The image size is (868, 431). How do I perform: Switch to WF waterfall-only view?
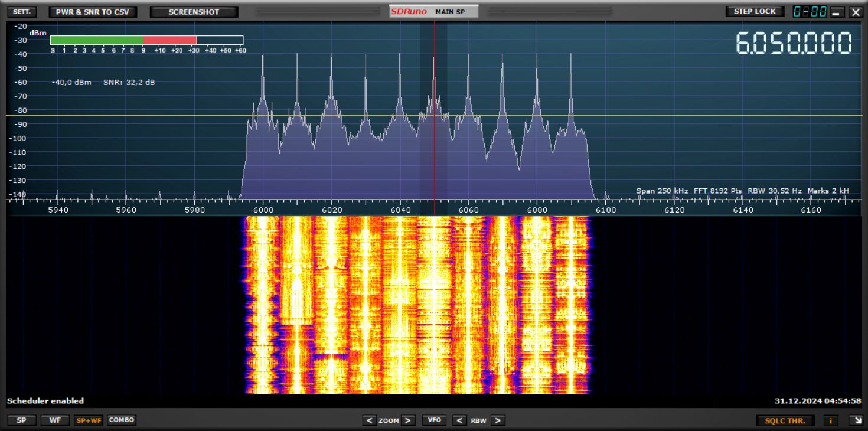tap(55, 420)
